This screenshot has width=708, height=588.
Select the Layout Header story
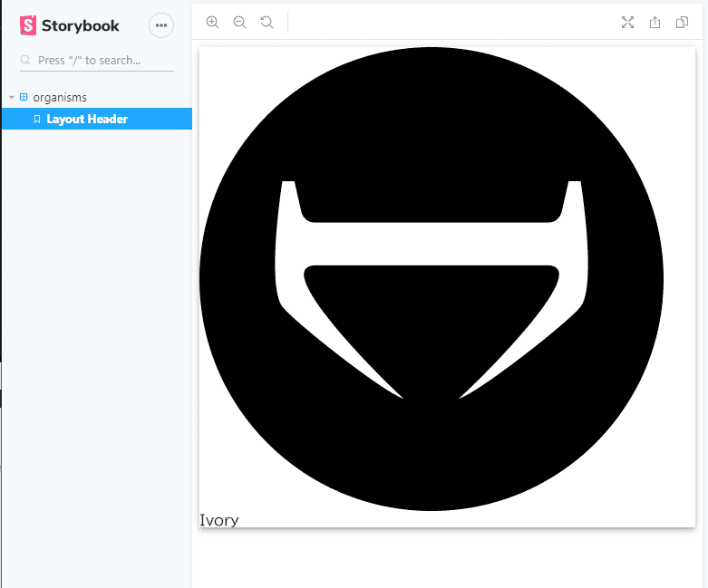[x=87, y=119]
